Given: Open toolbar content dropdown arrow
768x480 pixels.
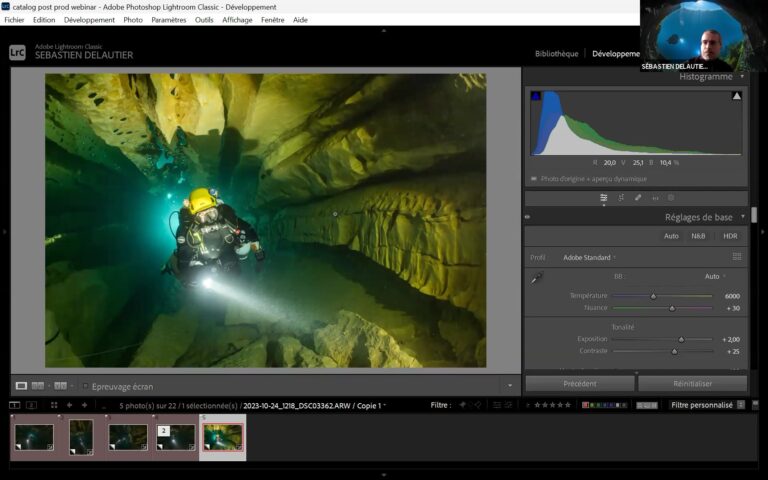Looking at the screenshot, I should click(x=510, y=386).
